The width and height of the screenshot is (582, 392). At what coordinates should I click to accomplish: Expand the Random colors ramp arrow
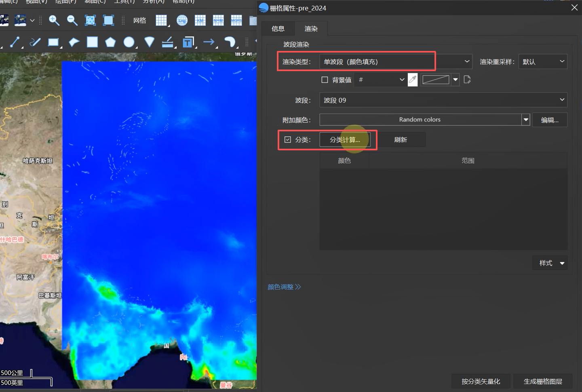(526, 120)
